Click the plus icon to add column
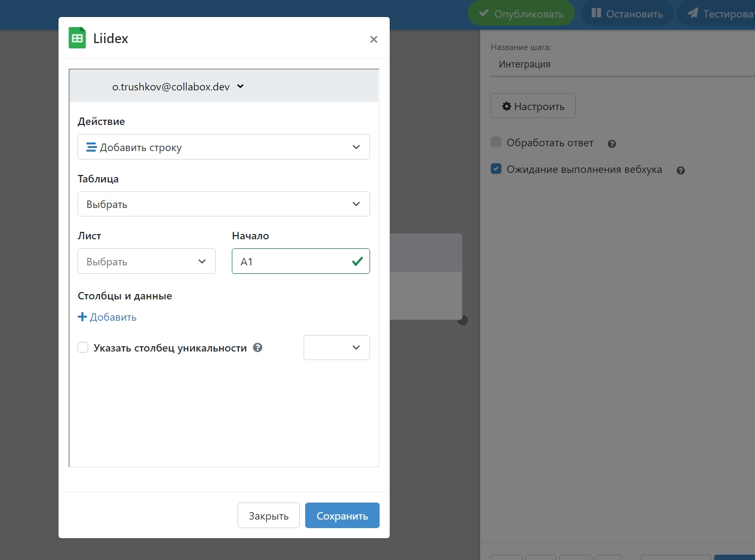Screen dimensions: 755x560 (x=82, y=317)
